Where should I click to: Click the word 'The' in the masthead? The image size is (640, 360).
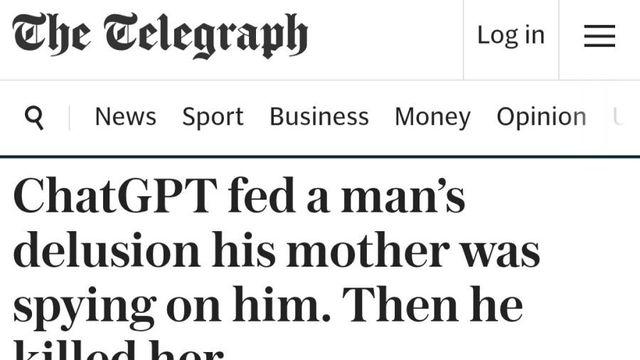(x=52, y=34)
